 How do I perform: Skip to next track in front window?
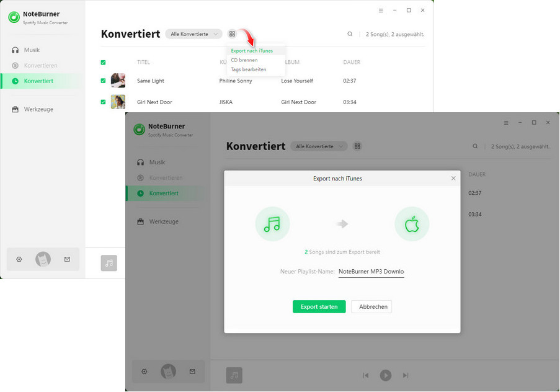click(406, 375)
